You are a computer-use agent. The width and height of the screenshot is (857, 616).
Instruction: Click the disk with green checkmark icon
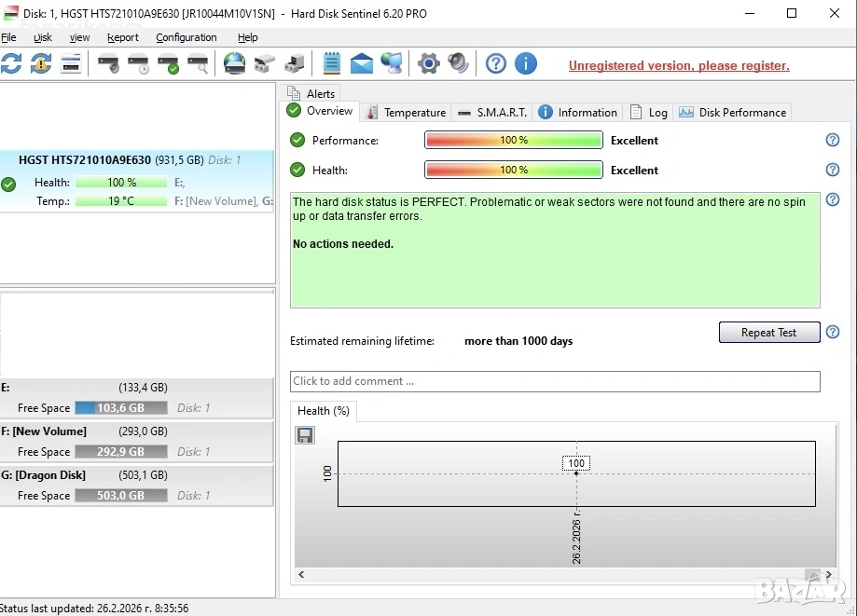pos(168,63)
